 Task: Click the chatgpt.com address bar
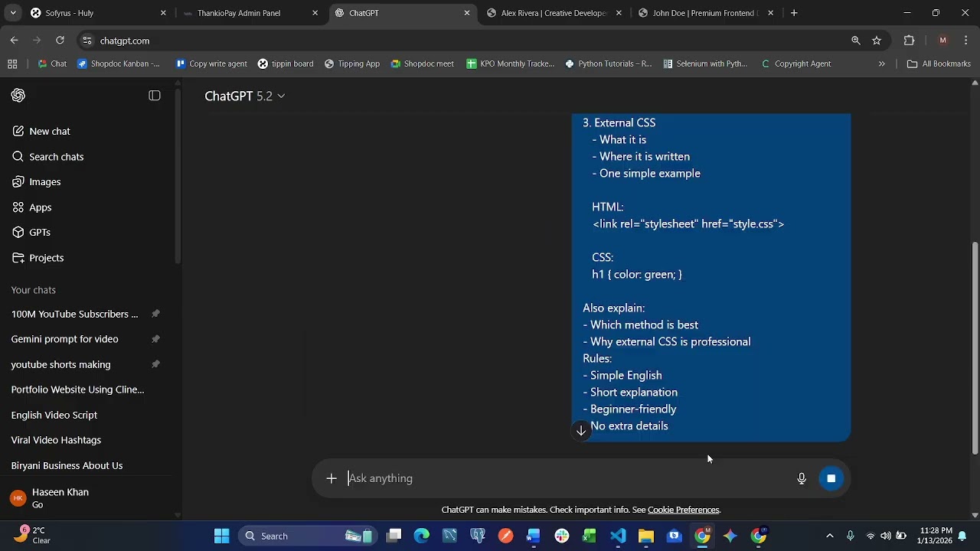click(x=459, y=41)
